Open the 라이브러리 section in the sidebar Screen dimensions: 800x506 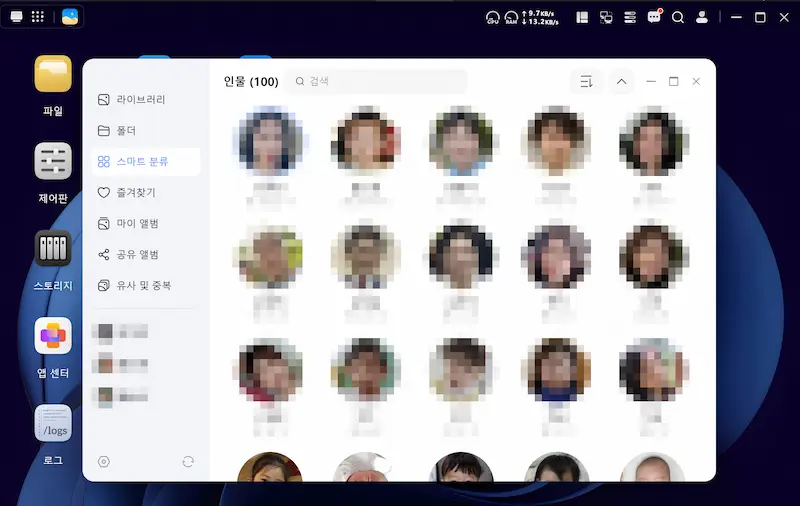(x=145, y=99)
